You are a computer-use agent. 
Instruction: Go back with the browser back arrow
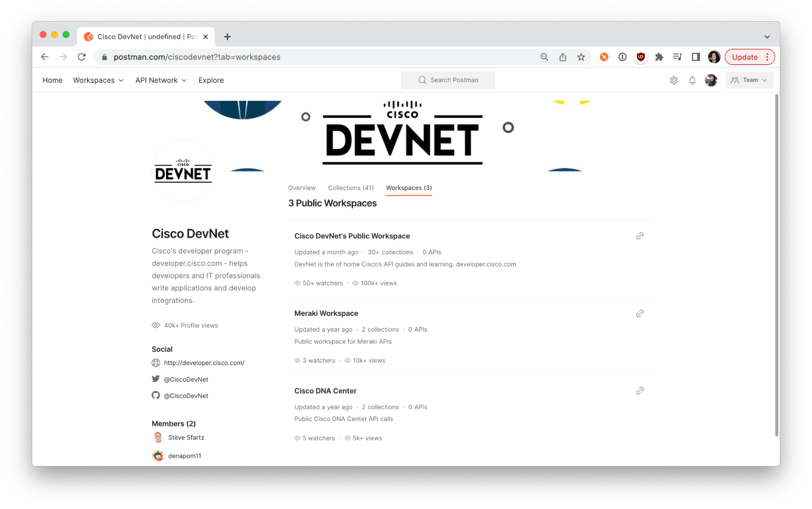point(45,57)
